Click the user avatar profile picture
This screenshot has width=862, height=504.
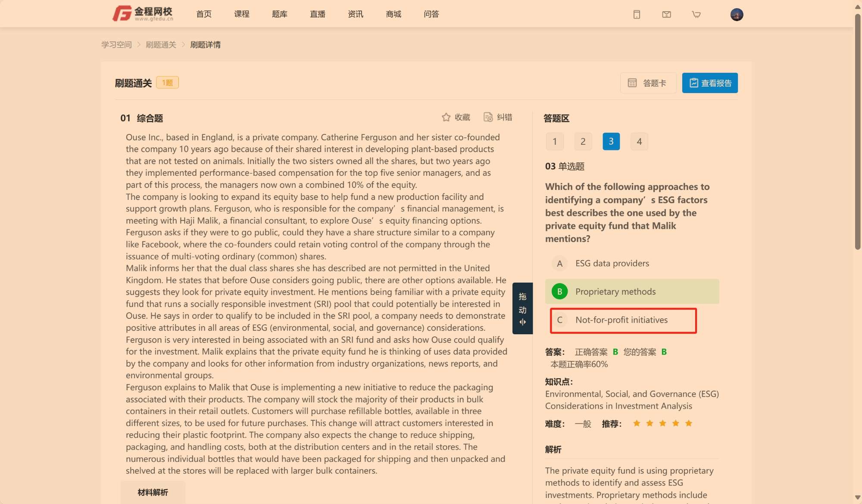737,15
